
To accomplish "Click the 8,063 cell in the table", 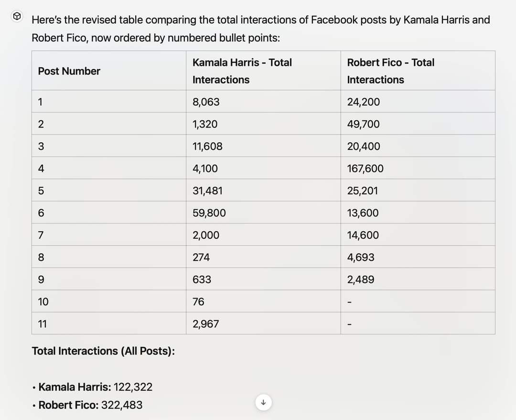I will click(206, 102).
